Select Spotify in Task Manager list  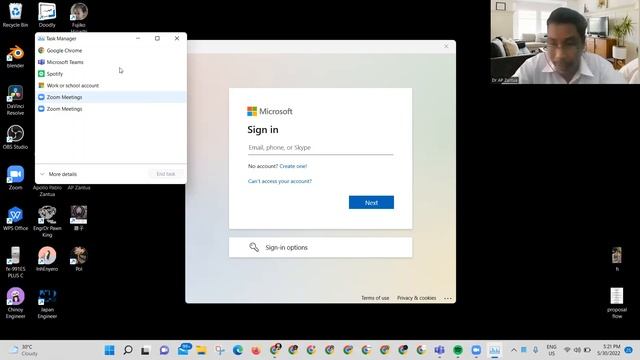pyautogui.click(x=111, y=74)
